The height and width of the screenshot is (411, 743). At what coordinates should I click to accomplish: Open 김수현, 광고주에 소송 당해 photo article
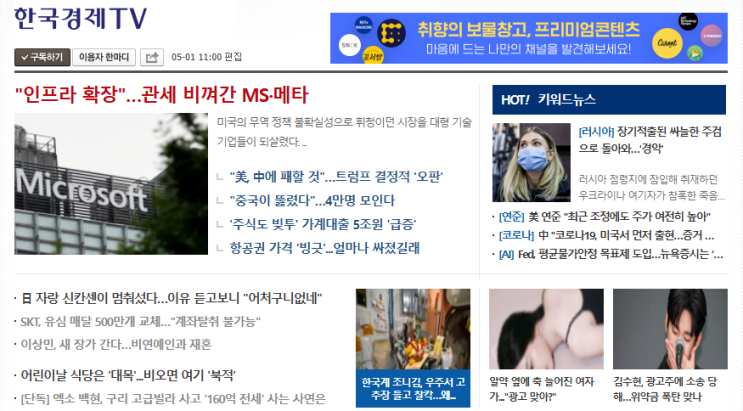click(x=670, y=346)
